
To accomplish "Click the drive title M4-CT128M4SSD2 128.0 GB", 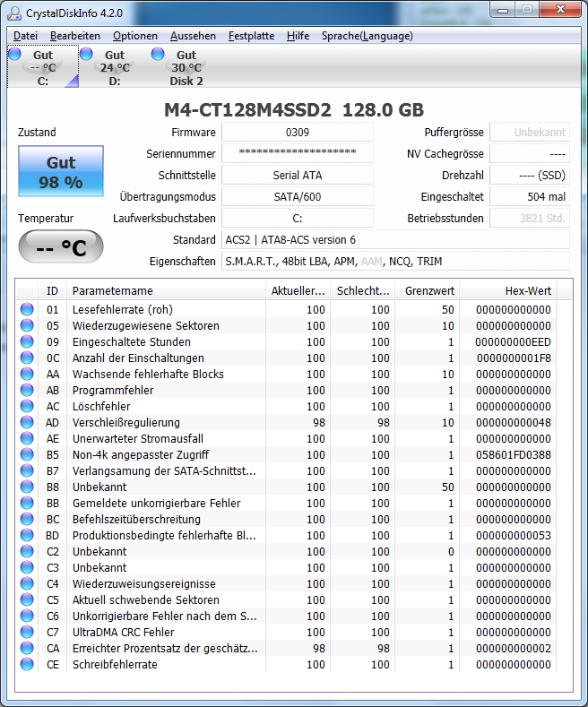I will pos(294,109).
